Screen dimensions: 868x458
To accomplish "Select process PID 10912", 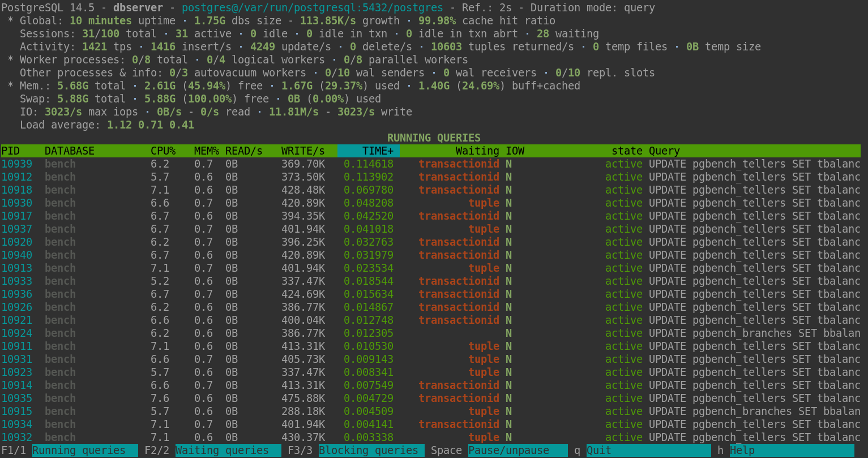I will pyautogui.click(x=16, y=177).
